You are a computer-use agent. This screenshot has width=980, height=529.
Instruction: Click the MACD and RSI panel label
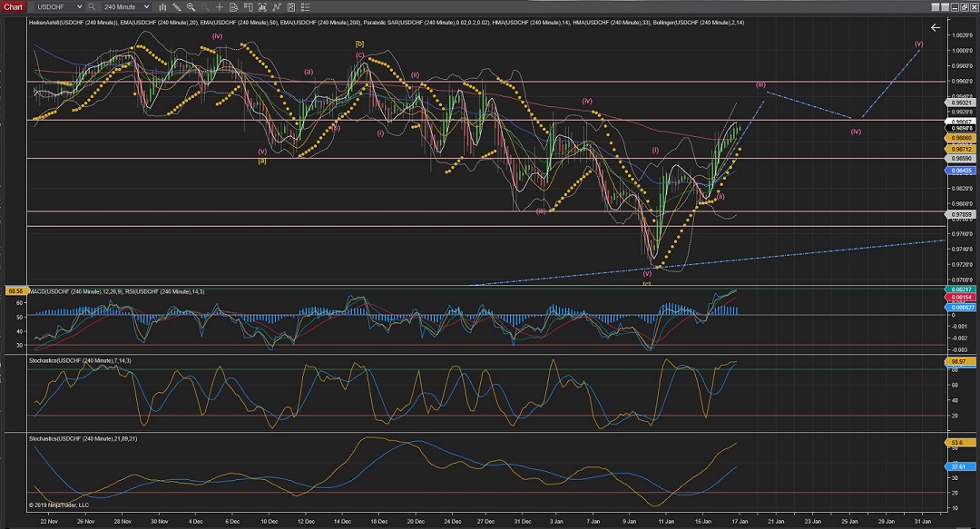[116, 291]
